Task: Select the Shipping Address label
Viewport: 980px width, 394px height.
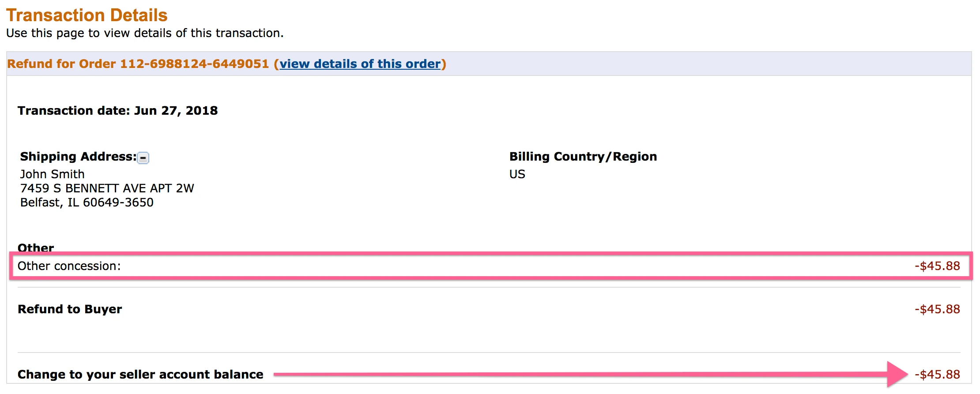Action: [78, 157]
